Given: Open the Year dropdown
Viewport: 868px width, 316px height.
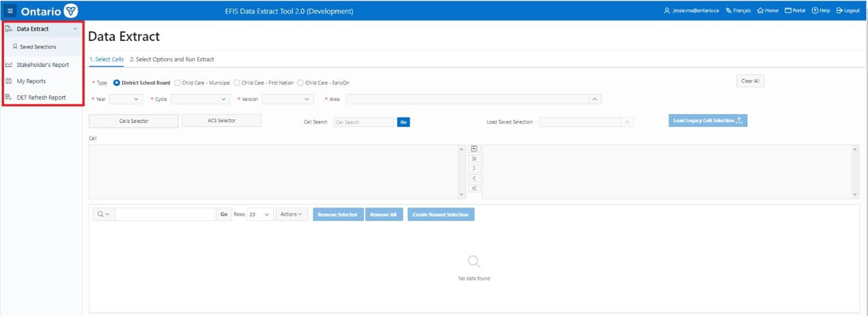Looking at the screenshot, I should click(125, 99).
